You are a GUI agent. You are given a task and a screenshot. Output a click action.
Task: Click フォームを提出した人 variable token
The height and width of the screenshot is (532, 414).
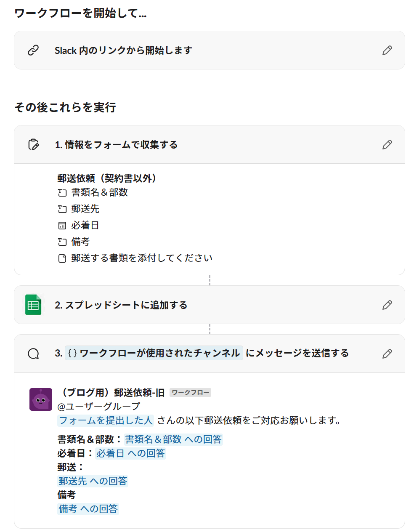click(x=106, y=420)
